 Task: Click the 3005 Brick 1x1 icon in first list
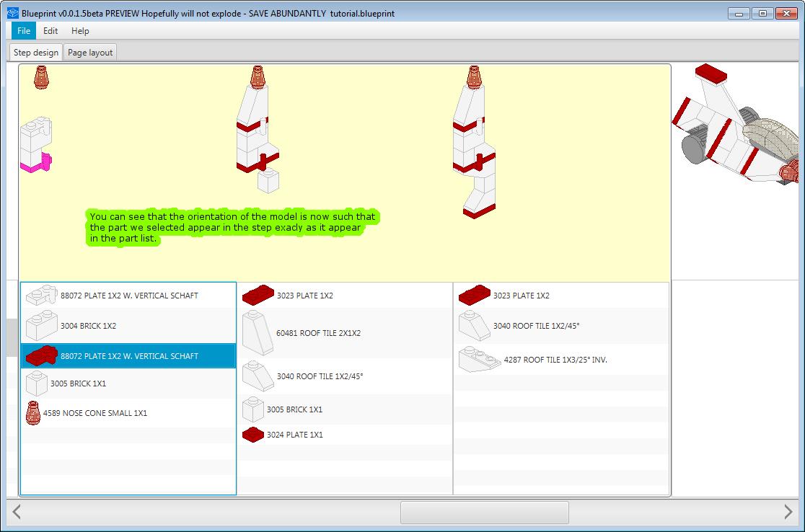(x=37, y=384)
